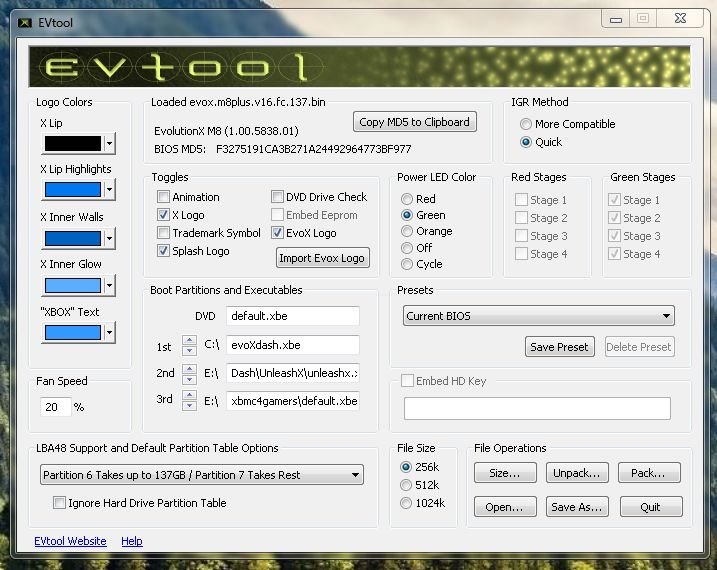The width and height of the screenshot is (717, 570).
Task: Open the EVtool Website link
Action: point(70,541)
